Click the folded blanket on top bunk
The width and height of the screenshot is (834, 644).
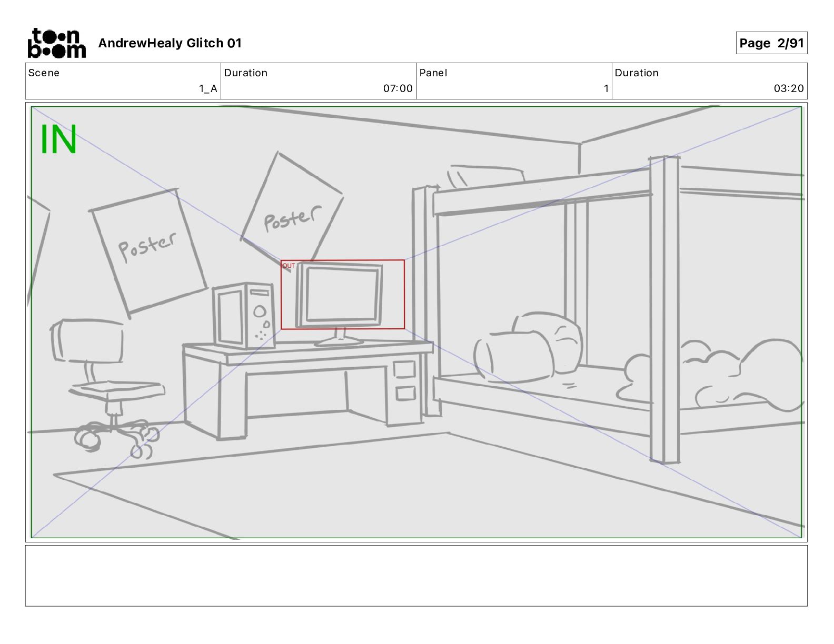(x=485, y=176)
